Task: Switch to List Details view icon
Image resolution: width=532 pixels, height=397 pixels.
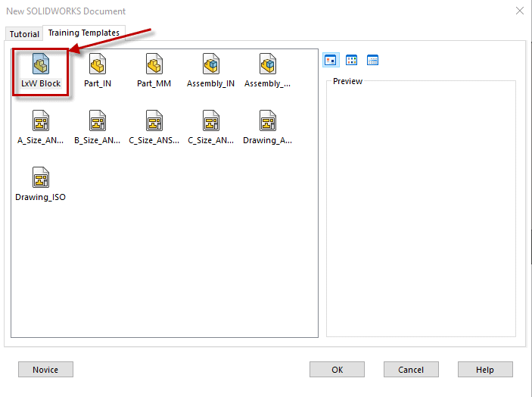Action: 372,60
